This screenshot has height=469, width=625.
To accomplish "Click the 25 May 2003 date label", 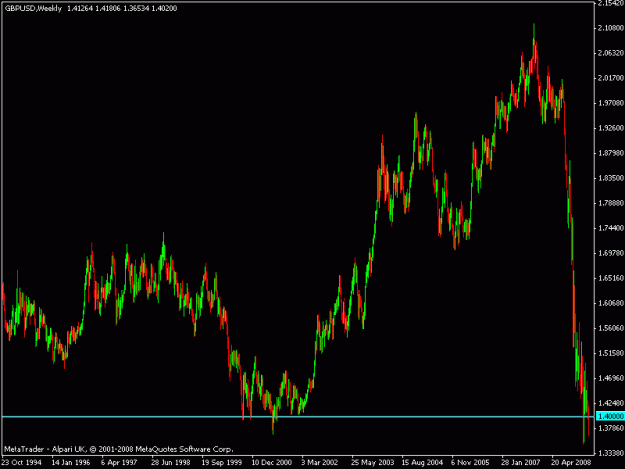I will tap(372, 463).
